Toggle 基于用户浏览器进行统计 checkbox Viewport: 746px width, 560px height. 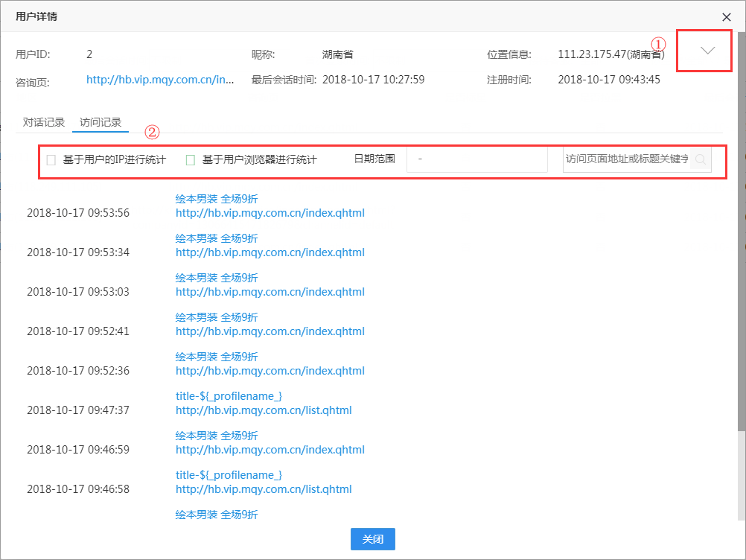pos(190,160)
